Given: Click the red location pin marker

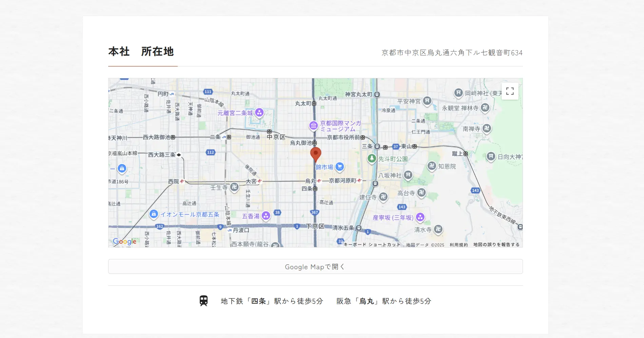Looking at the screenshot, I should pyautogui.click(x=315, y=154).
